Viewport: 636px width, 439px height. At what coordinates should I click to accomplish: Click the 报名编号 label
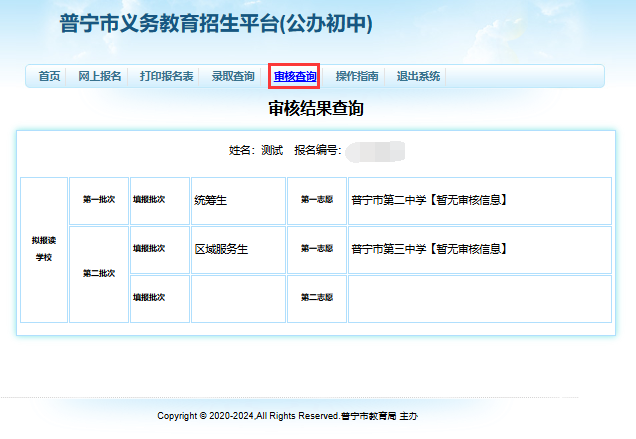click(318, 151)
